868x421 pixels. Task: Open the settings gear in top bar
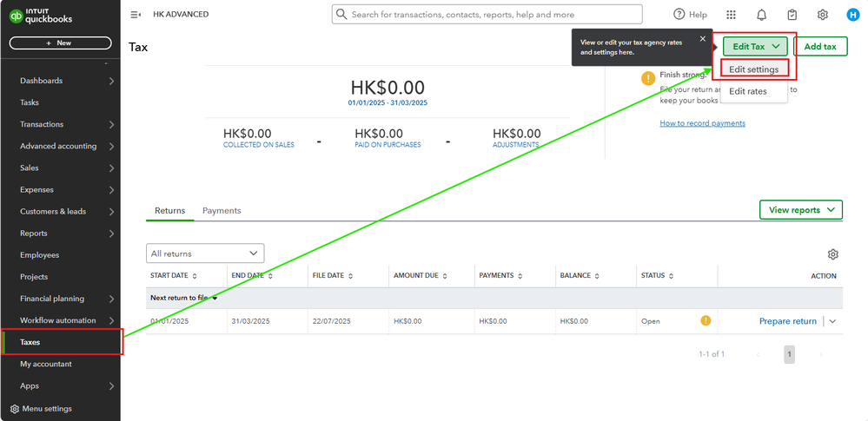click(x=822, y=15)
